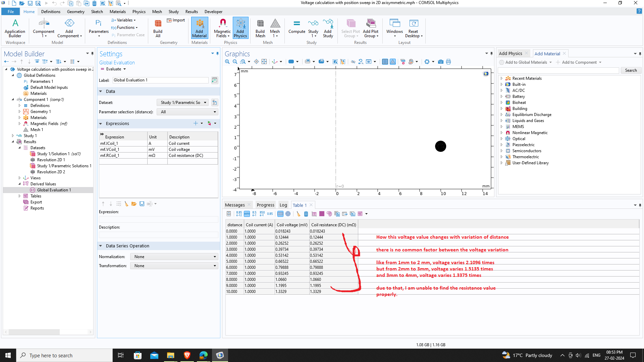Click COMSOL icon in Windows taskbar
Image resolution: width=644 pixels, height=362 pixels.
[x=220, y=355]
